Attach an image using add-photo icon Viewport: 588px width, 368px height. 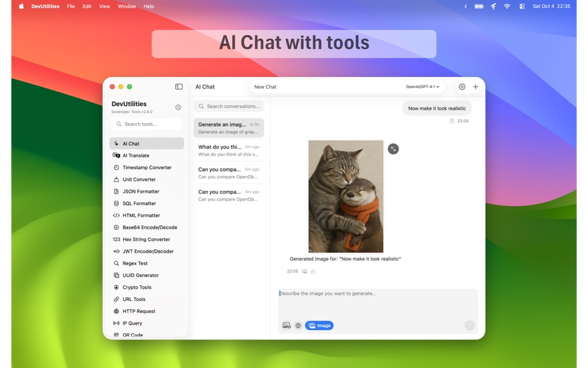287,326
